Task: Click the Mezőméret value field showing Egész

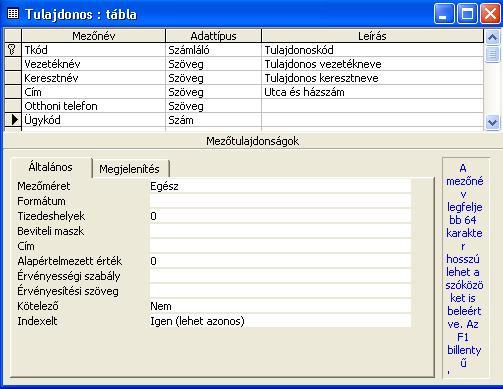Action: pos(280,186)
